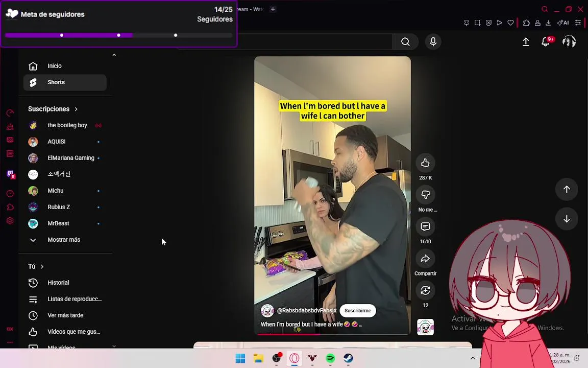Click the browser profile icon in toolbar
Image resolution: width=588 pixels, height=368 pixels.
click(x=538, y=23)
